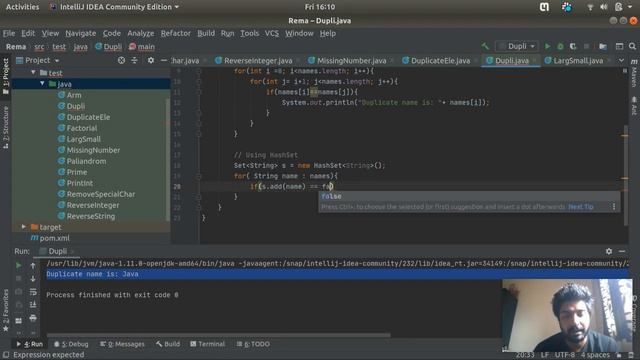Open Project Structure icon in toolbar

603,47
